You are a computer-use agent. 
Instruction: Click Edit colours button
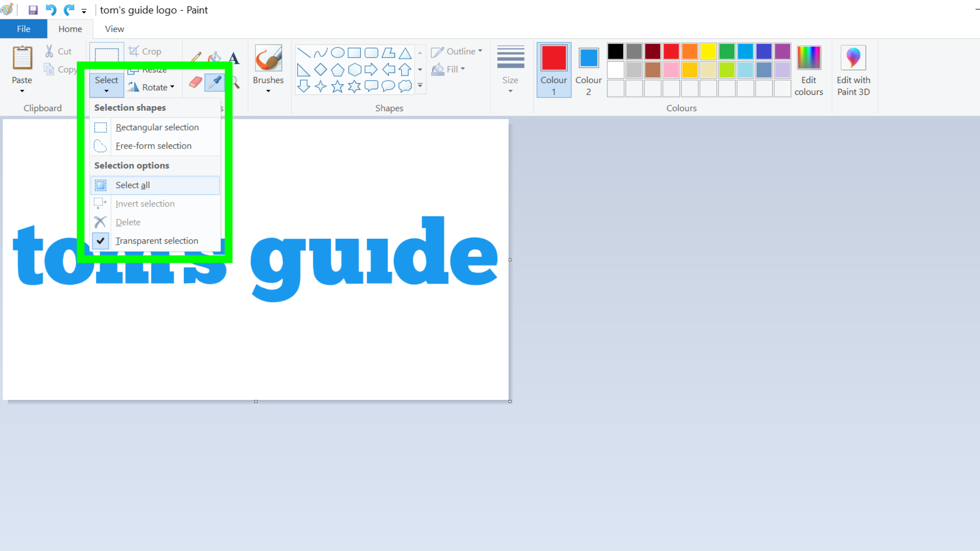coord(808,69)
